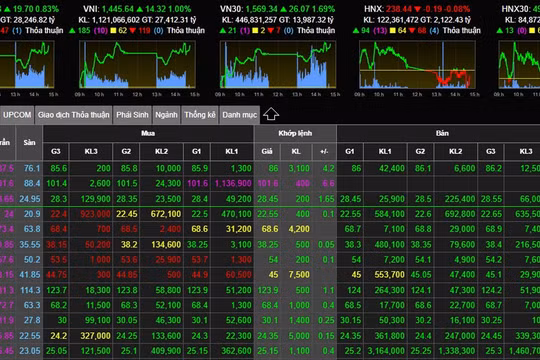Click the price change value 4.2
Image resolution: width=540 pixels, height=360 pixels.
point(329,168)
